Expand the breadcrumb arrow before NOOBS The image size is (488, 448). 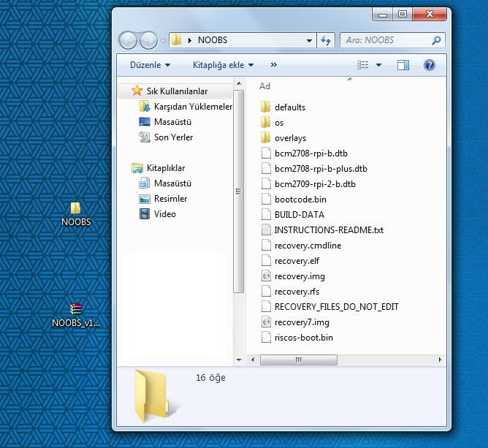pyautogui.click(x=189, y=40)
